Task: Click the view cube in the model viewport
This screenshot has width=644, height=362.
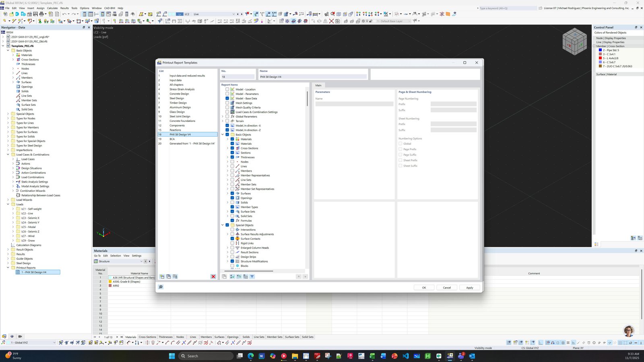Action: (x=575, y=42)
